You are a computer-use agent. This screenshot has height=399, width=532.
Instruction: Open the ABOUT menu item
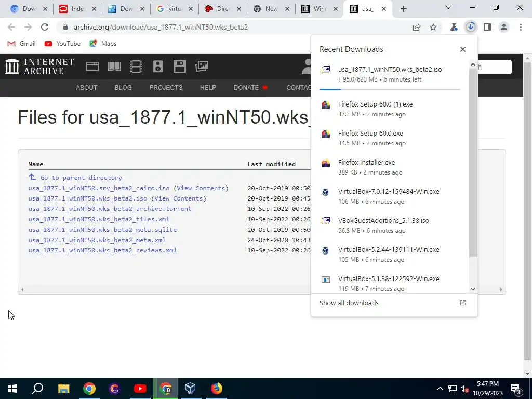(87, 87)
